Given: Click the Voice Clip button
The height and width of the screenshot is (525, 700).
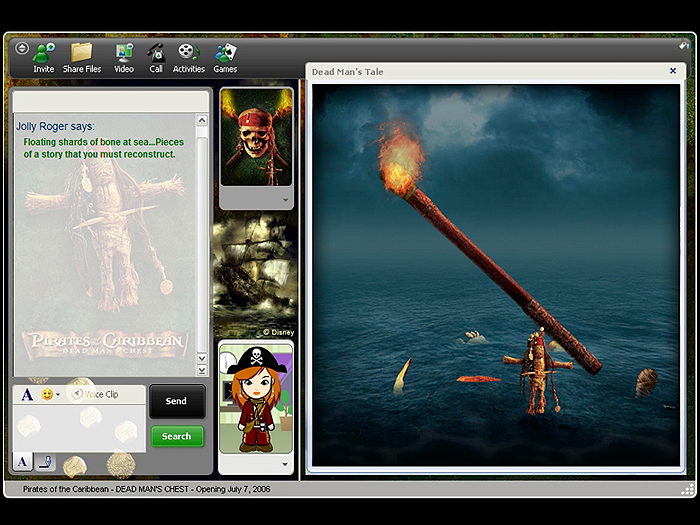Looking at the screenshot, I should 96,394.
